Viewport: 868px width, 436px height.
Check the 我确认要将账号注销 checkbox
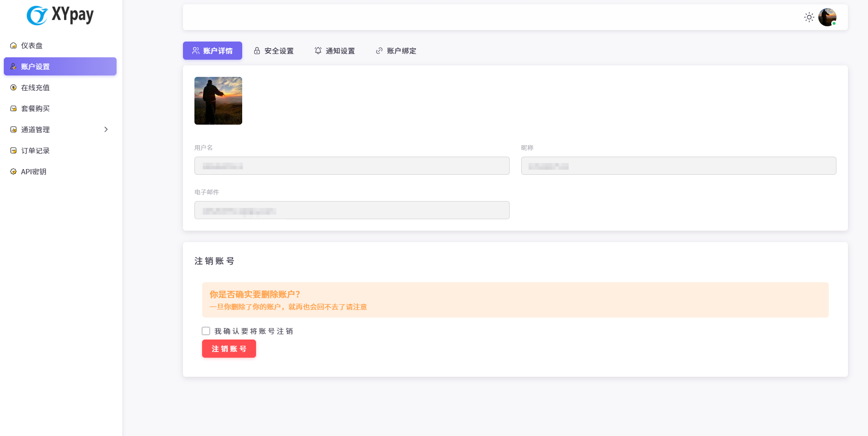pyautogui.click(x=206, y=331)
